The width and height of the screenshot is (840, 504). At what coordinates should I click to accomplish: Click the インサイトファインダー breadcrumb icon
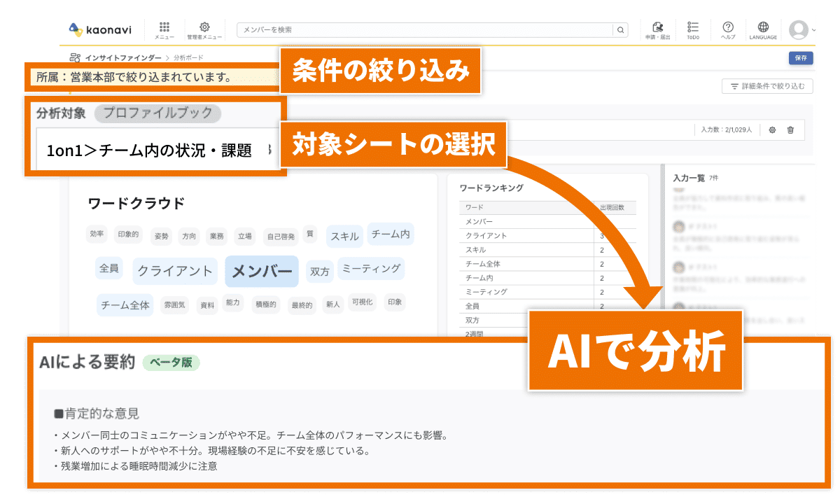(x=75, y=57)
